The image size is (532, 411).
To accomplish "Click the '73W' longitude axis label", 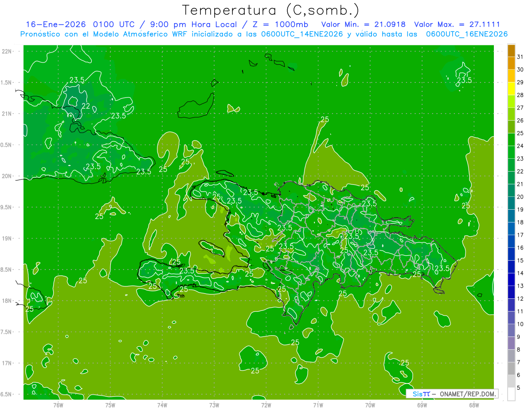I will click(214, 405).
